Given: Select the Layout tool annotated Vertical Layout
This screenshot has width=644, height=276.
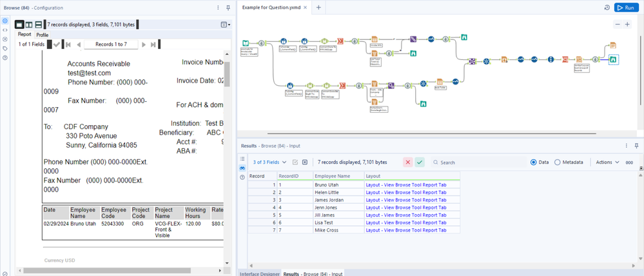Looking at the screenshot, I should 579,60.
